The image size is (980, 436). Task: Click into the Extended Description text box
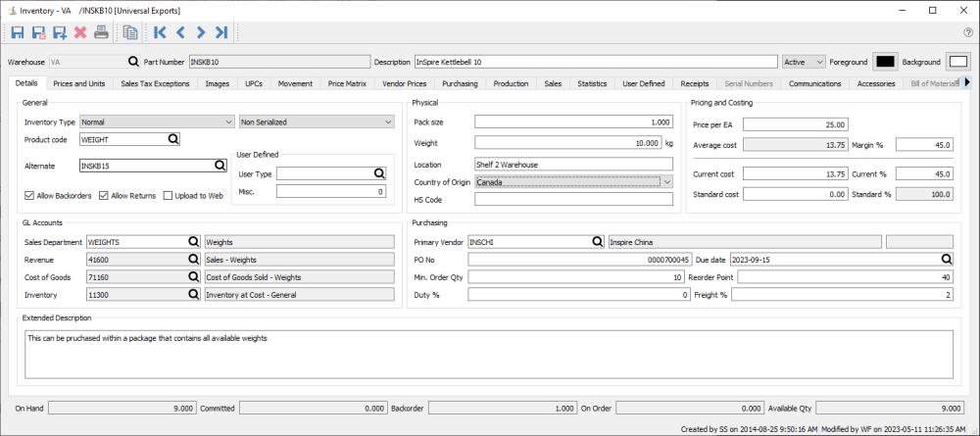click(488, 354)
